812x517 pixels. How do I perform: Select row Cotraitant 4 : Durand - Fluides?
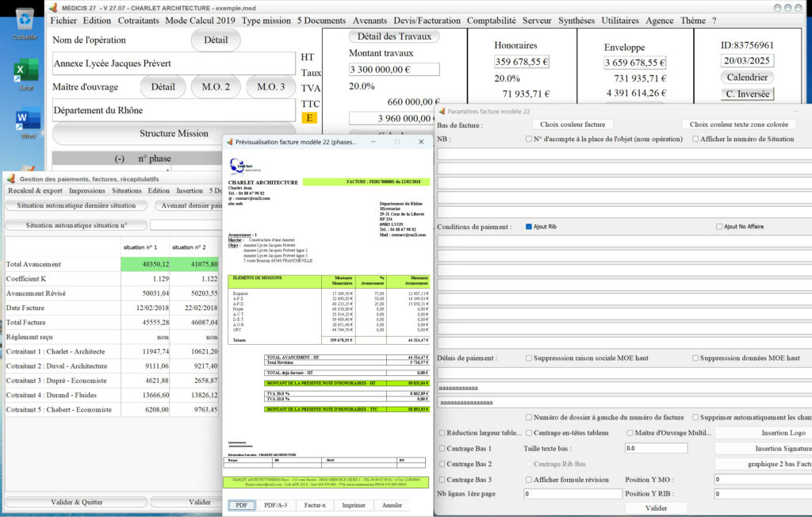(x=111, y=395)
